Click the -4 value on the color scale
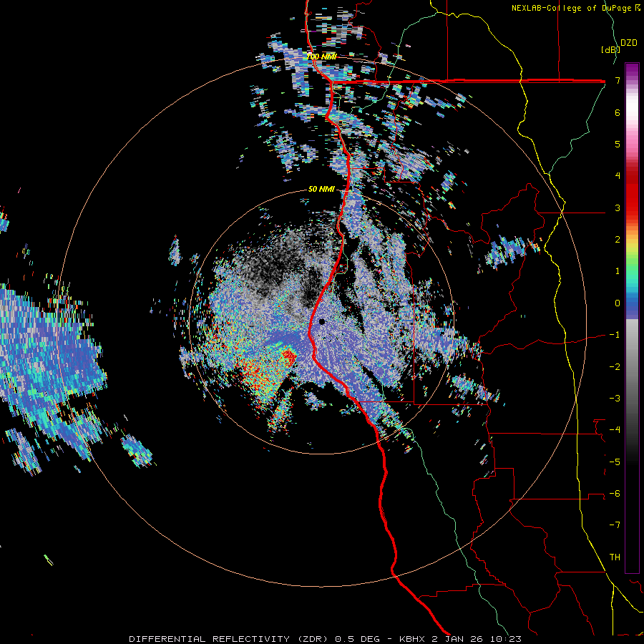Image resolution: width=644 pixels, height=644 pixels. click(615, 430)
